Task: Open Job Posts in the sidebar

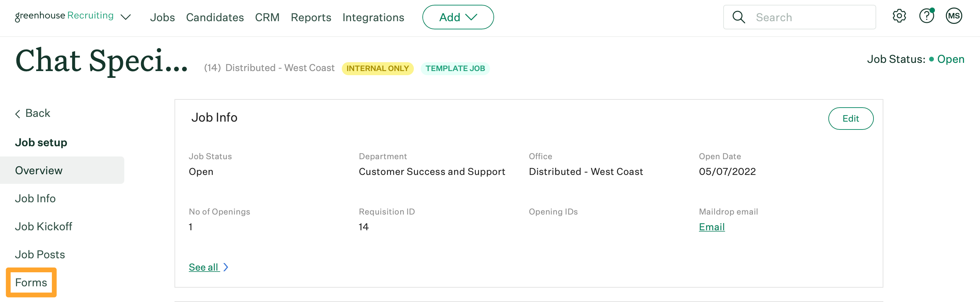Action: point(40,255)
